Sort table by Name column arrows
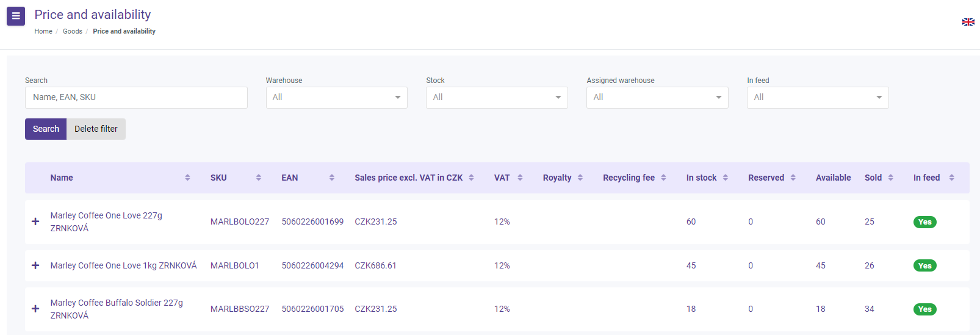 click(187, 178)
